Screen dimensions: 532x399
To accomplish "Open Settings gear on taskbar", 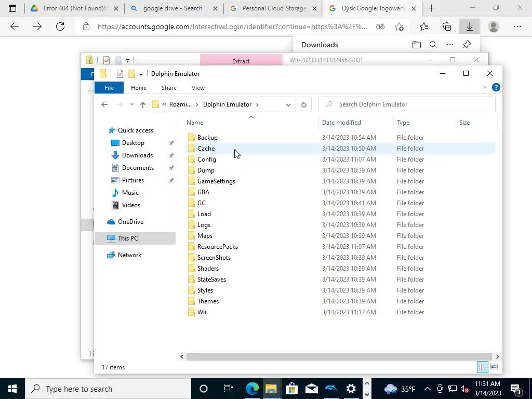I will [x=351, y=389].
